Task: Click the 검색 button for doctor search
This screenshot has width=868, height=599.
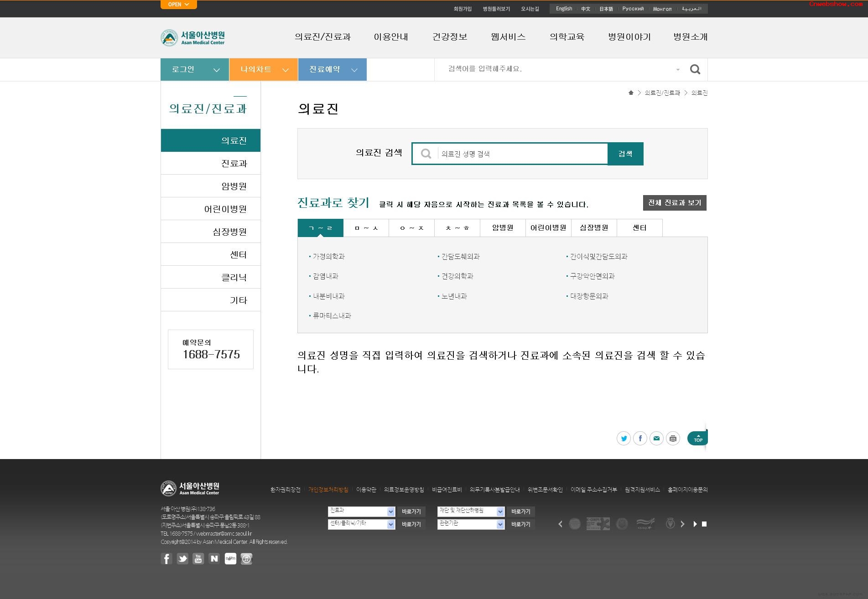Action: click(x=625, y=154)
